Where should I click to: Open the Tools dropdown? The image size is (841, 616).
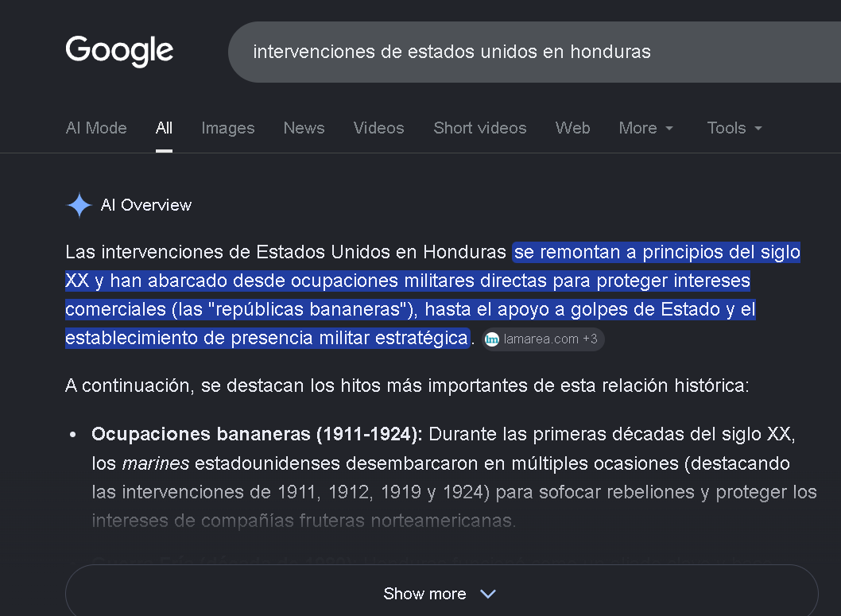[734, 128]
